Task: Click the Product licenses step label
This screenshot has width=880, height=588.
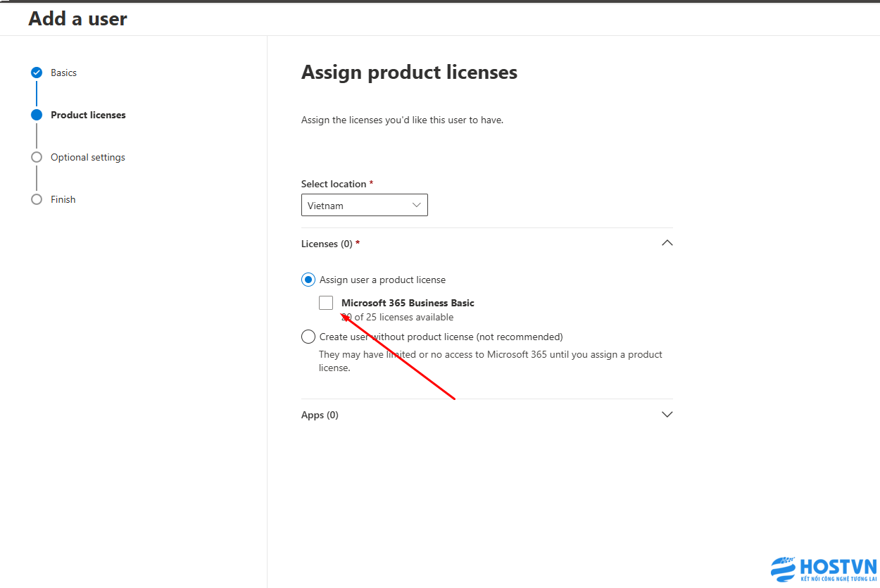Action: (x=88, y=115)
